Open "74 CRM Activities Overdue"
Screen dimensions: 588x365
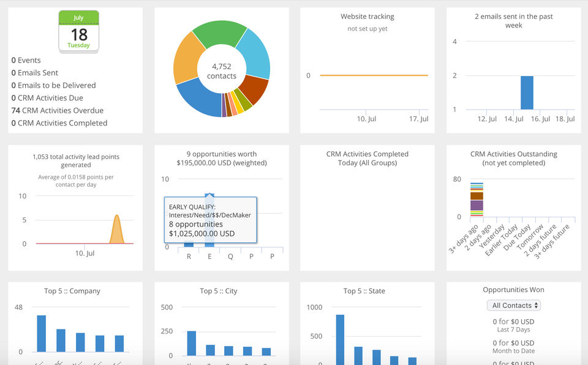[58, 110]
